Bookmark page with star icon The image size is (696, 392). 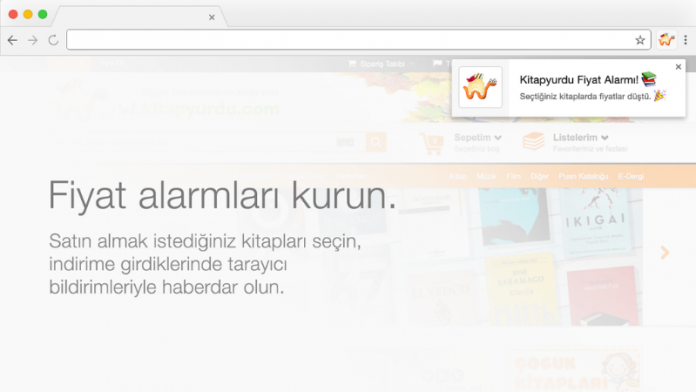(x=640, y=40)
